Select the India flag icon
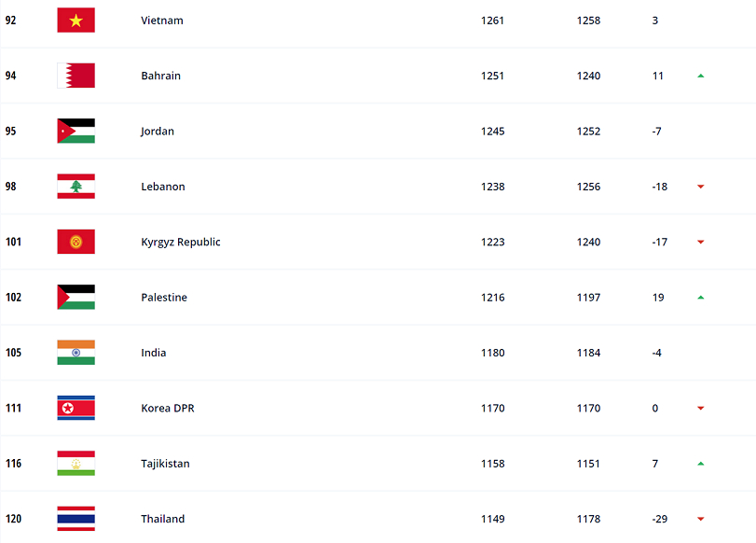The height and width of the screenshot is (543, 756). (76, 353)
